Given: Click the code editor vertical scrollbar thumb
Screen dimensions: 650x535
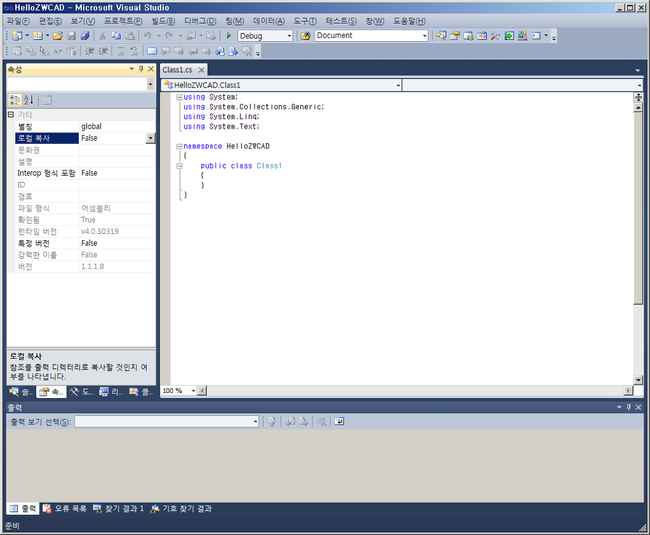Looking at the screenshot, I should (638, 208).
